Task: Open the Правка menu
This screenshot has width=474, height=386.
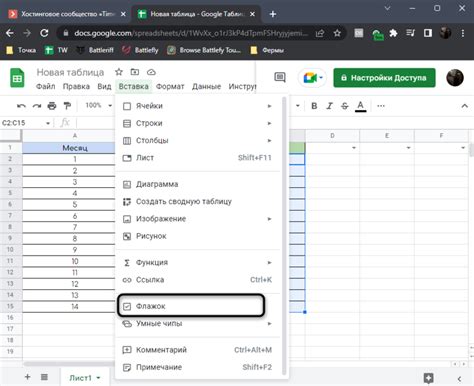Action: pyautogui.click(x=76, y=86)
